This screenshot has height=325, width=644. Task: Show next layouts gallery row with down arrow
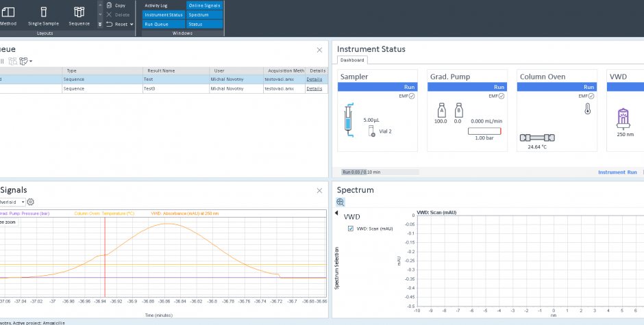pyautogui.click(x=100, y=15)
